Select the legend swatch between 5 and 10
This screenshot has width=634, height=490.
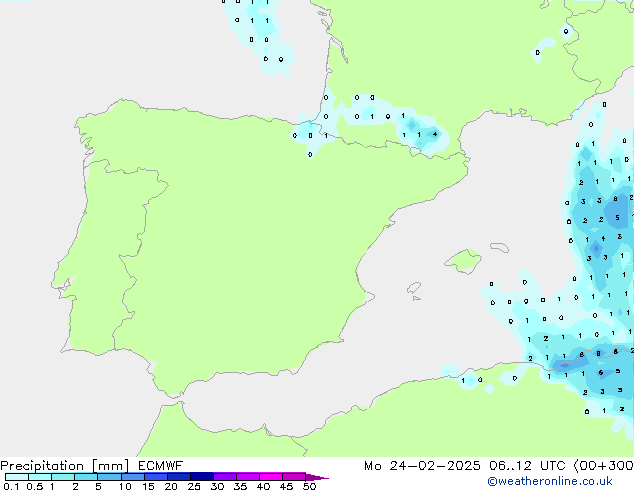coord(109,477)
